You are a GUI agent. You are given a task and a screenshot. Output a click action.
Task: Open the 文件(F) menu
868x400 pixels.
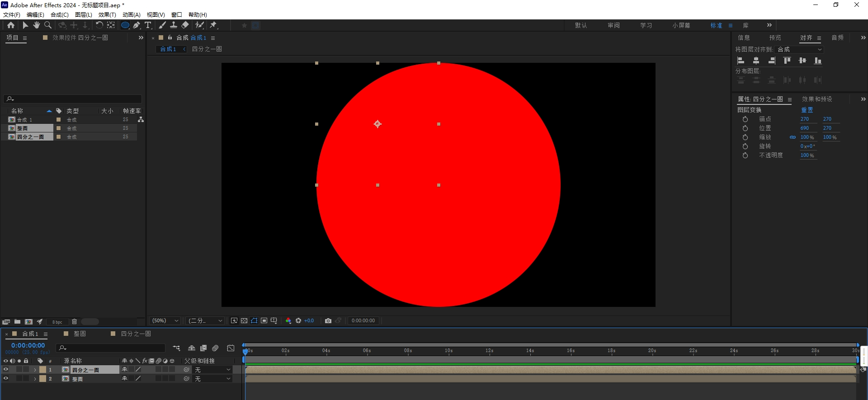(x=12, y=15)
